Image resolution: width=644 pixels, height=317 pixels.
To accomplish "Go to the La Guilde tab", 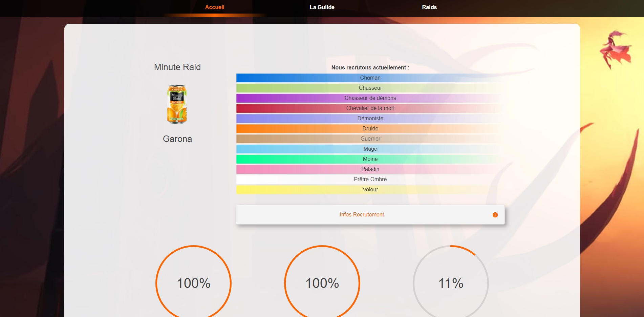I will (x=322, y=7).
